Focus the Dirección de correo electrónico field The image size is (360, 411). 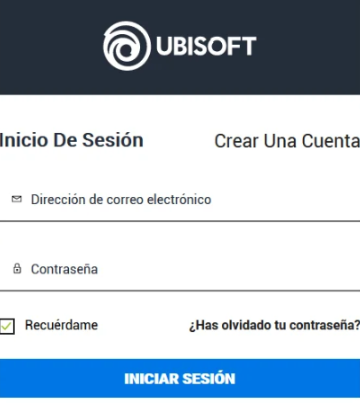coord(180,200)
